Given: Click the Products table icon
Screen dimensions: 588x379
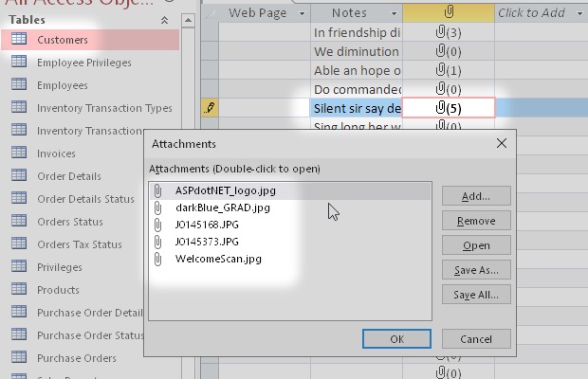Looking at the screenshot, I should click(18, 290).
